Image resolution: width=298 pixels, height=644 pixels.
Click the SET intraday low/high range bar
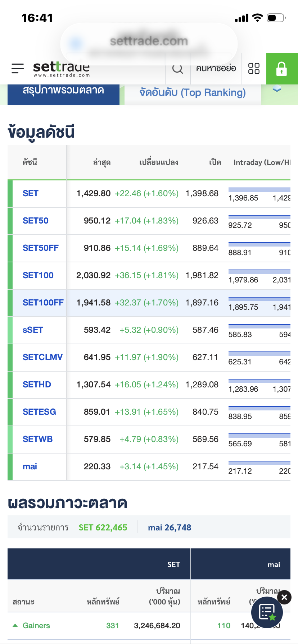click(259, 190)
